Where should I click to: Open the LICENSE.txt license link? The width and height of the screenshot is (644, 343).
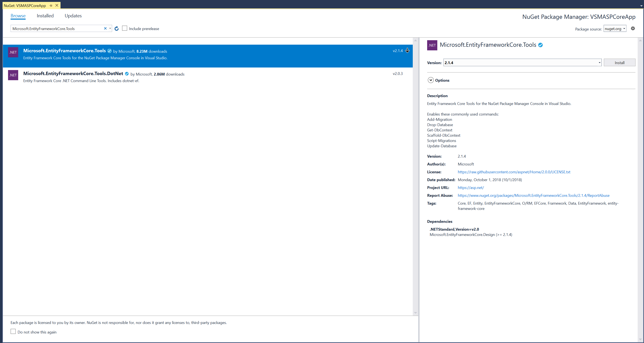pos(514,172)
